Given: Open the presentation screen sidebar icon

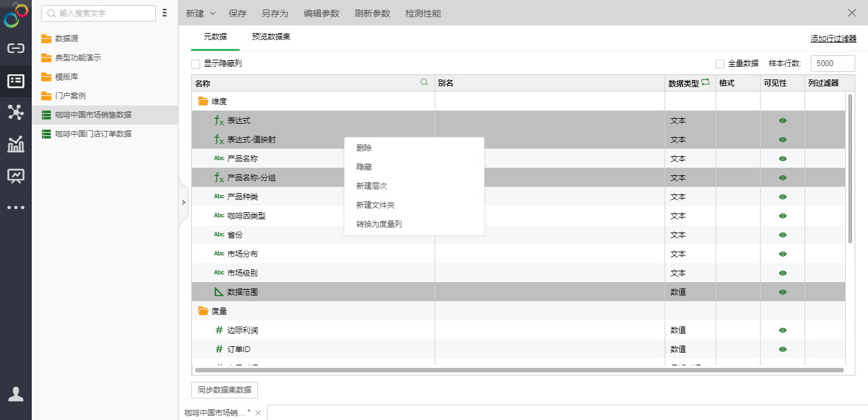Looking at the screenshot, I should tap(15, 175).
